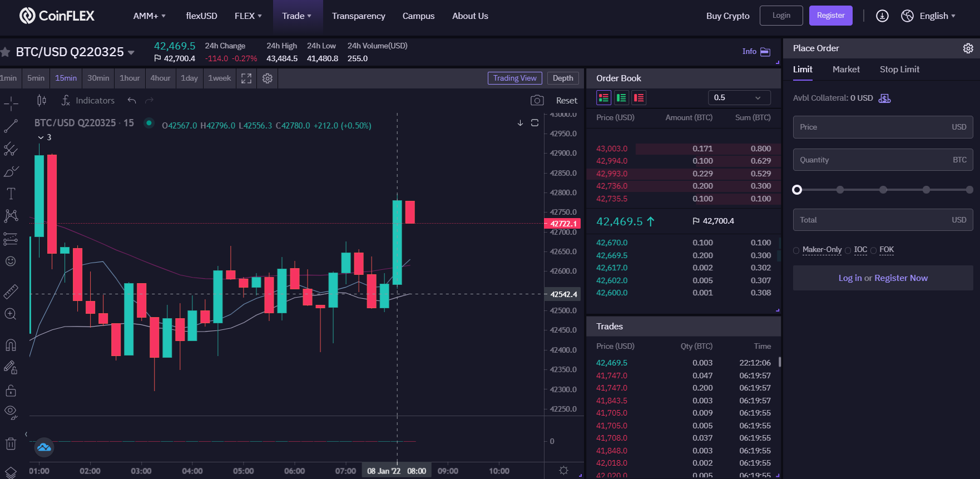Toggle fullscreen chart mode
Screen dimensions: 980x479
[x=246, y=78]
